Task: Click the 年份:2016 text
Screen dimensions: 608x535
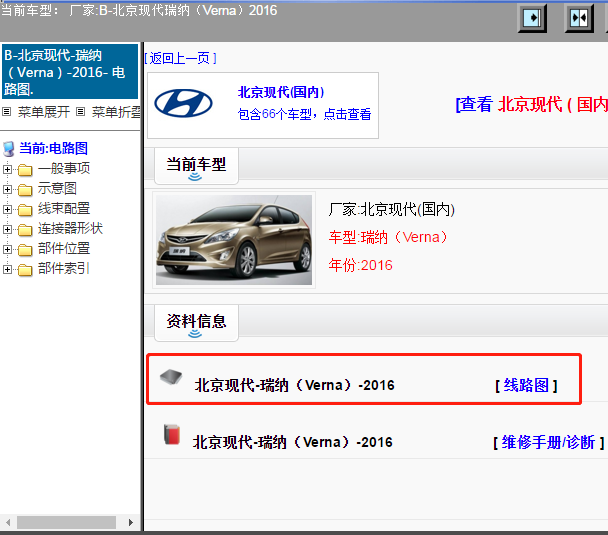Action: 361,266
